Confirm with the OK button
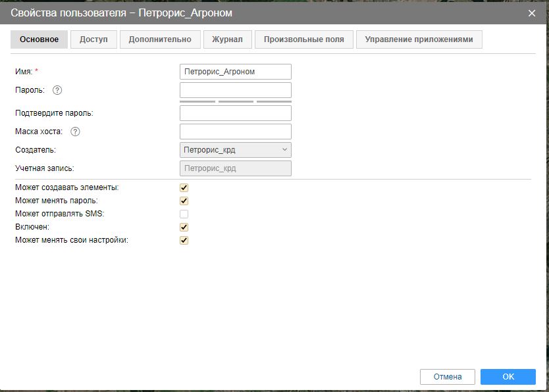Image resolution: width=549 pixels, height=392 pixels. (x=508, y=377)
